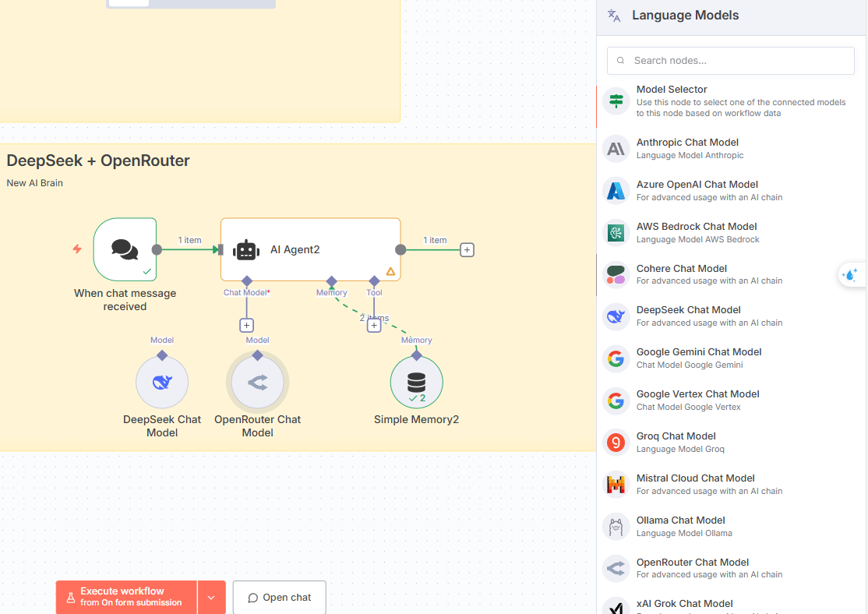Choose the Anthropic Chat Model icon

click(x=616, y=148)
